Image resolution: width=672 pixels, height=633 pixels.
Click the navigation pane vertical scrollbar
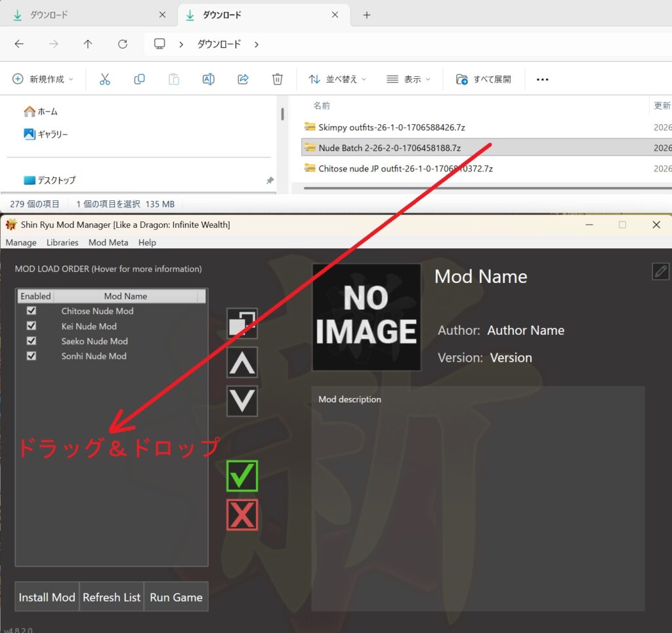283,115
